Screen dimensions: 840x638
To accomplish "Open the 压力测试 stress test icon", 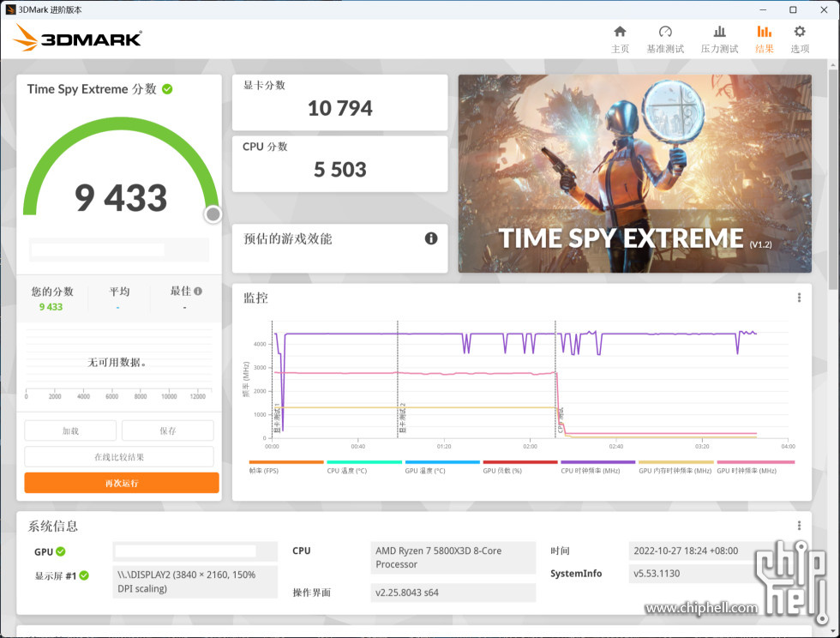I will 719,33.
